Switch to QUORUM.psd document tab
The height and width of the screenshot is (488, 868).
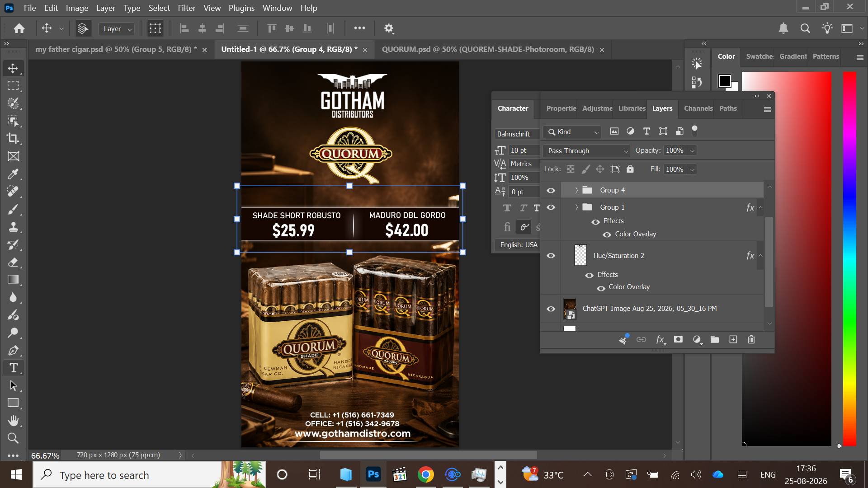click(x=488, y=49)
